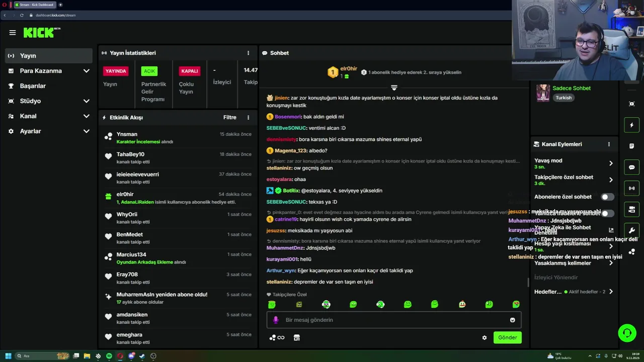Click the Stream - Kick Dashboard browser tab
This screenshot has height=362, width=644.
[x=35, y=5]
